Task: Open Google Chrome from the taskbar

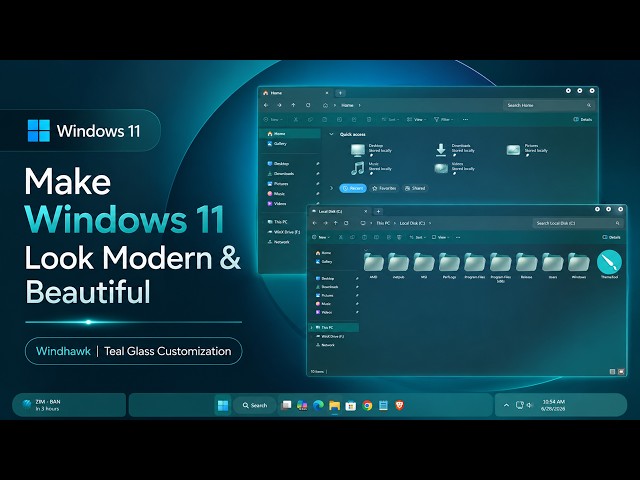Action: pyautogui.click(x=367, y=405)
